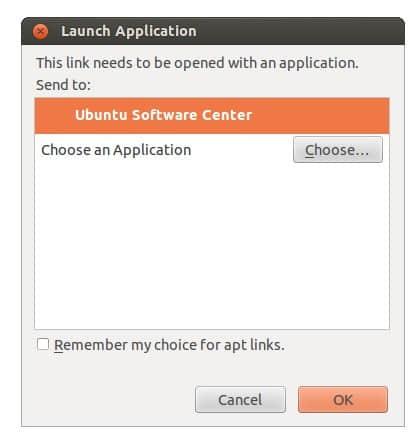
Task: Click the red round close icon
Action: tap(40, 32)
